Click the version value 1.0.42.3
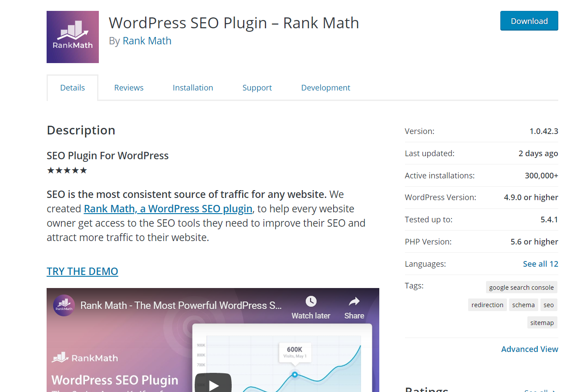This screenshot has height=392, width=577. coord(544,131)
